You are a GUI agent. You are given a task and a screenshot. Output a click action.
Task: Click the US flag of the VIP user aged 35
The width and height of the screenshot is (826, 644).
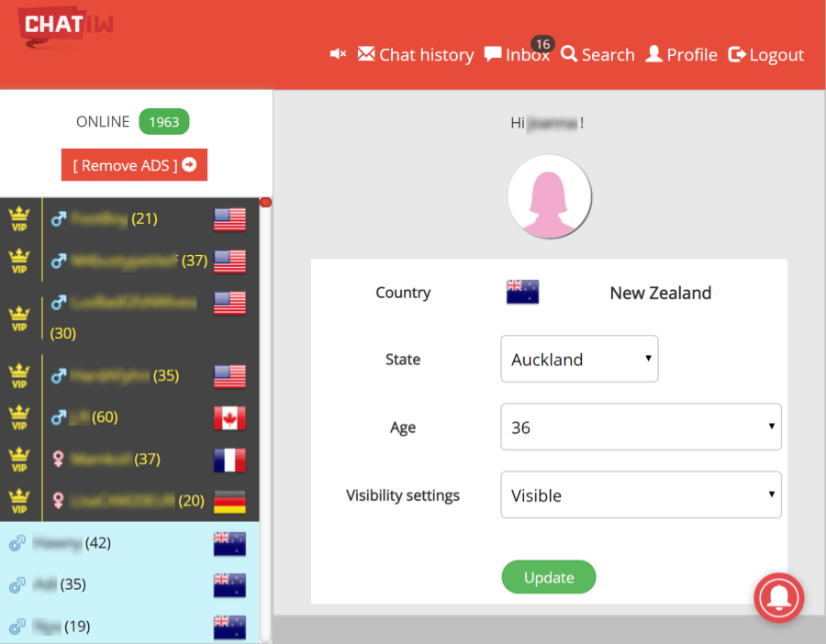229,376
